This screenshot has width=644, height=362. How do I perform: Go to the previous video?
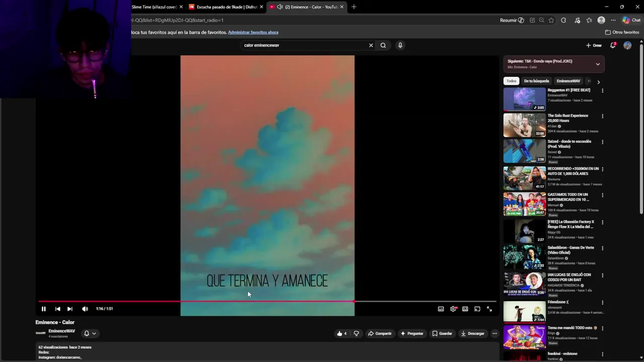click(57, 309)
